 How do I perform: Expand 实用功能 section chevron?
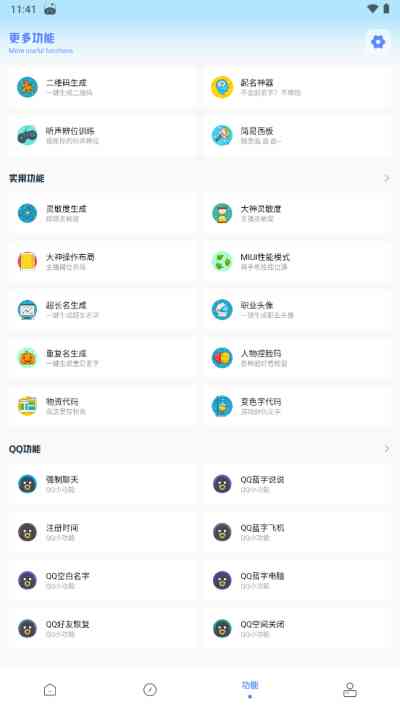(387, 178)
